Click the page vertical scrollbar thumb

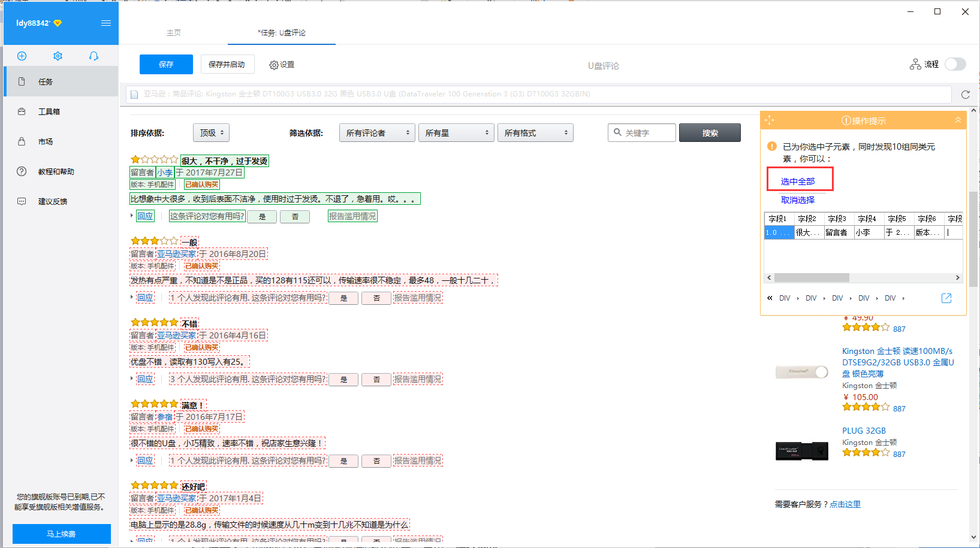[973, 240]
